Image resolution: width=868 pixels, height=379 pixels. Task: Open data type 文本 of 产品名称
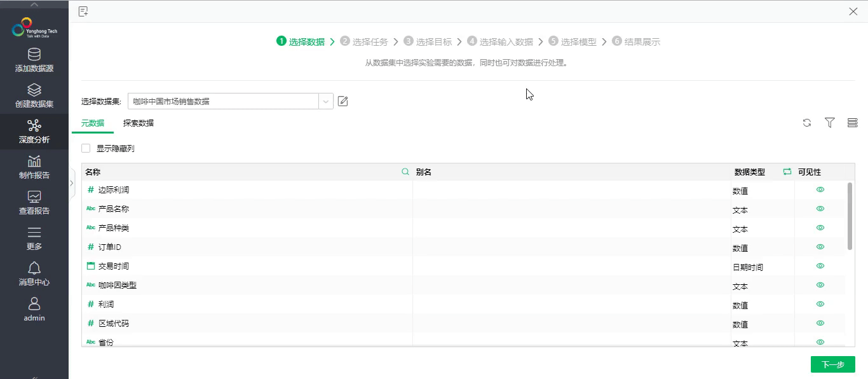pyautogui.click(x=740, y=210)
